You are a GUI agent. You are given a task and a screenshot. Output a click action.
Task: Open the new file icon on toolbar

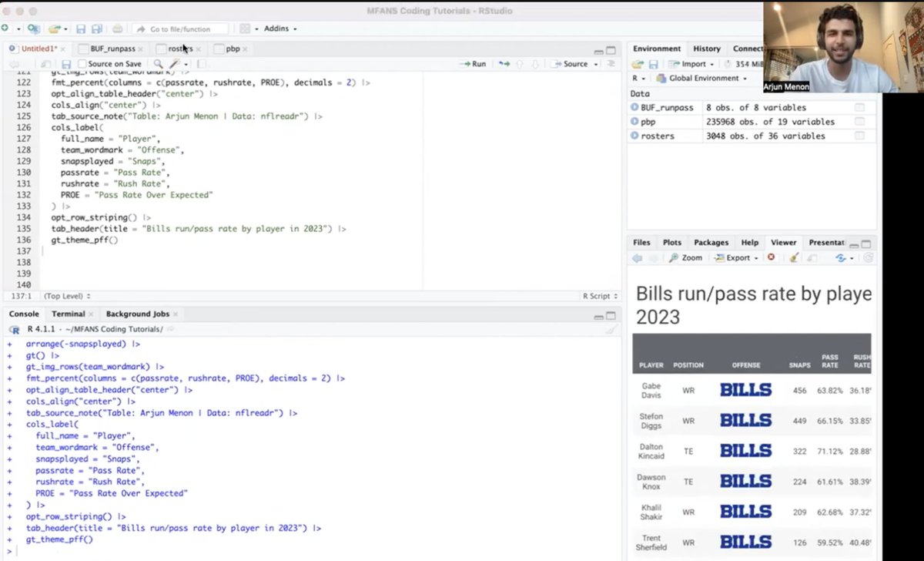coord(8,29)
